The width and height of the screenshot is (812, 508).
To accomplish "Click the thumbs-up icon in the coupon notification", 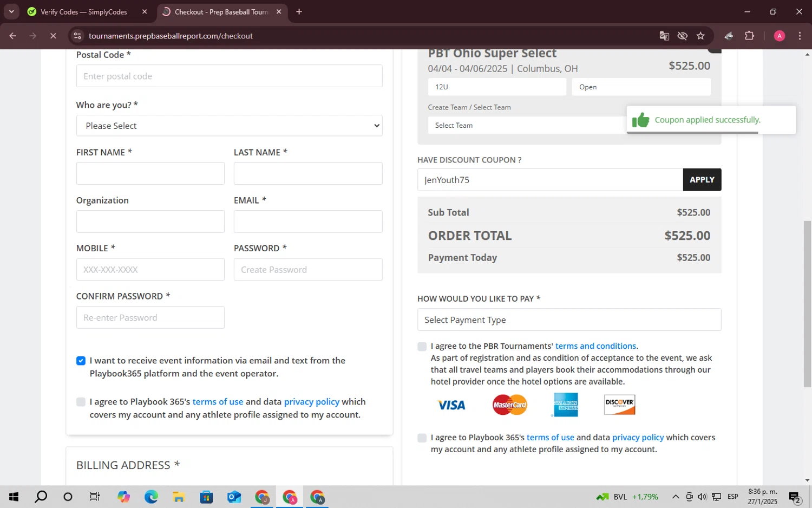I will point(640,120).
